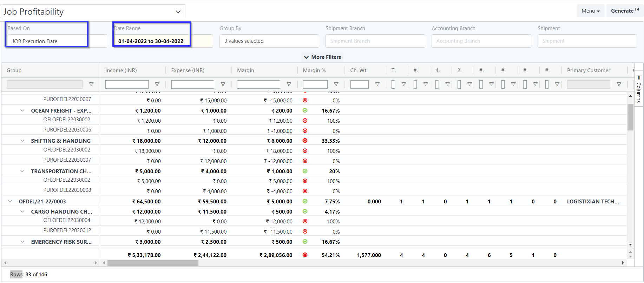Click the Accounting Branch input field

tap(481, 41)
